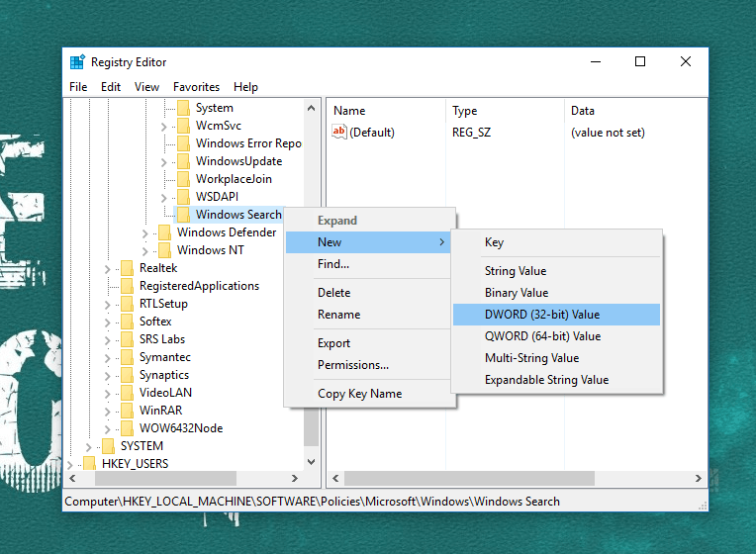Choose Multi-String Value
The height and width of the screenshot is (554, 756).
tap(556, 358)
